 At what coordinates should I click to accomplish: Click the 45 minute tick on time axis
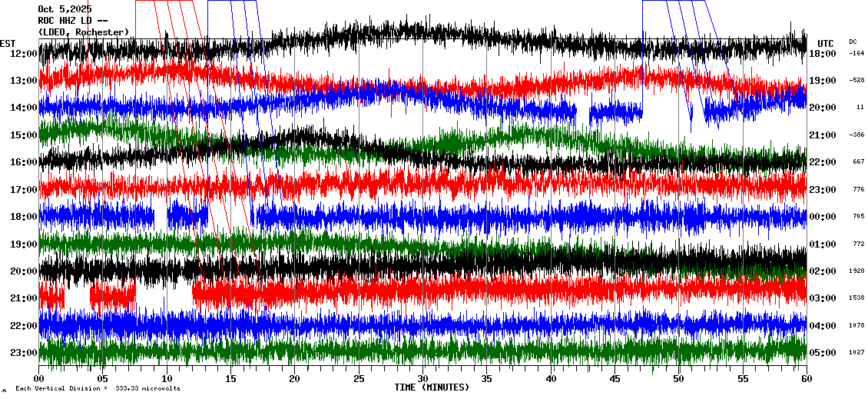[x=615, y=378]
